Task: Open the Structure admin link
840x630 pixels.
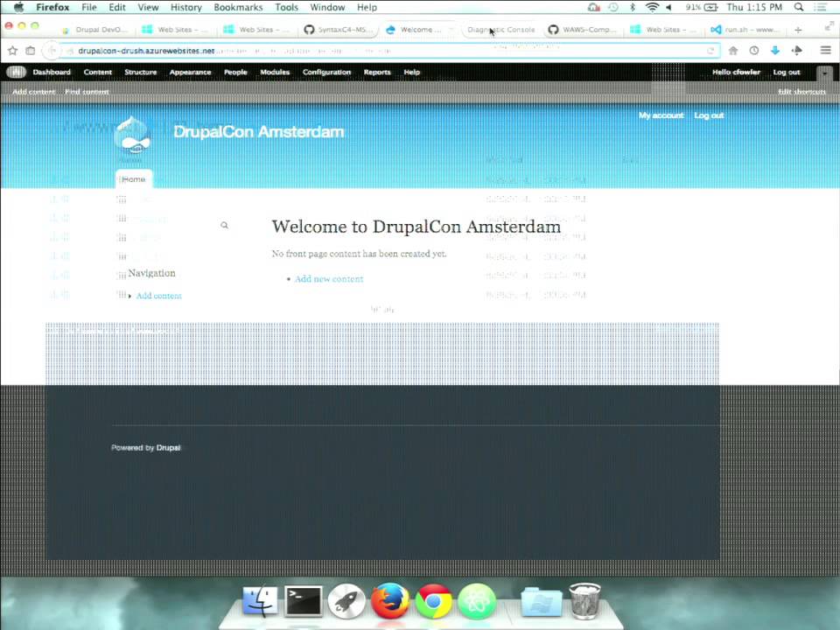Action: 140,72
